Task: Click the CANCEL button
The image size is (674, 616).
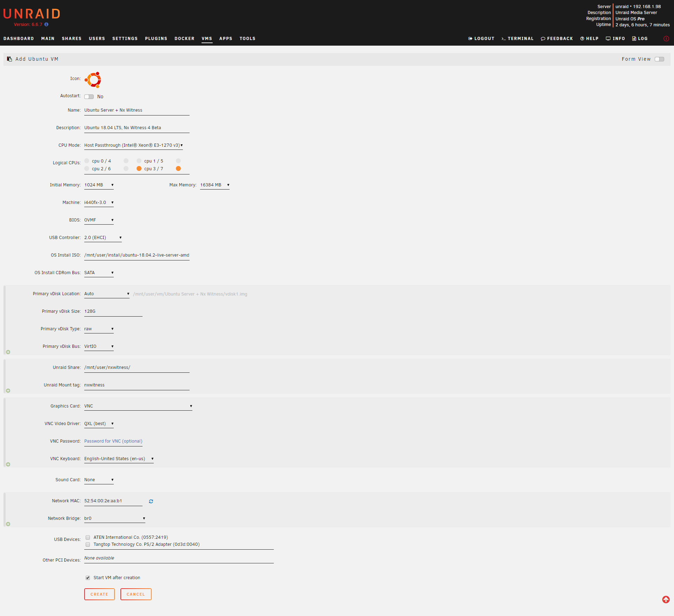Action: [x=136, y=594]
